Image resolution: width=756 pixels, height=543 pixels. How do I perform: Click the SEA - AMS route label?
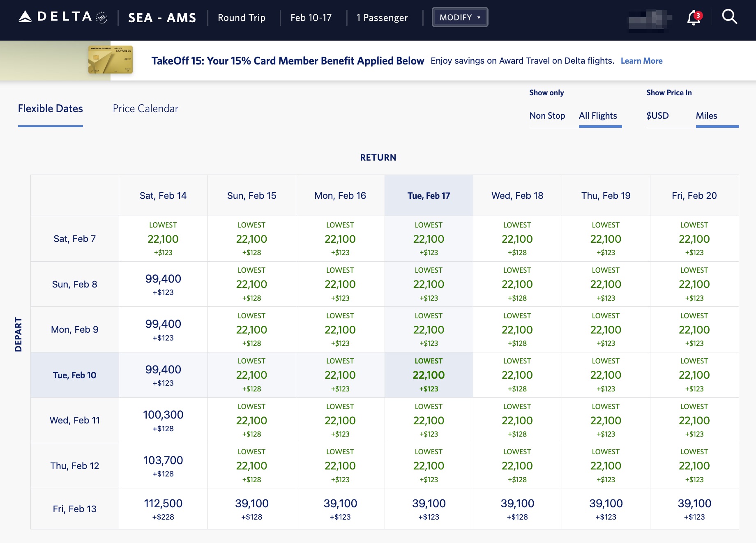(162, 18)
